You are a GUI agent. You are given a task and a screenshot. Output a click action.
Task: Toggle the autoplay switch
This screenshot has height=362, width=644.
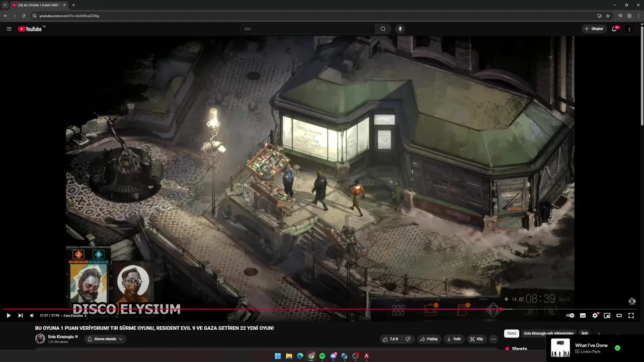(x=570, y=315)
